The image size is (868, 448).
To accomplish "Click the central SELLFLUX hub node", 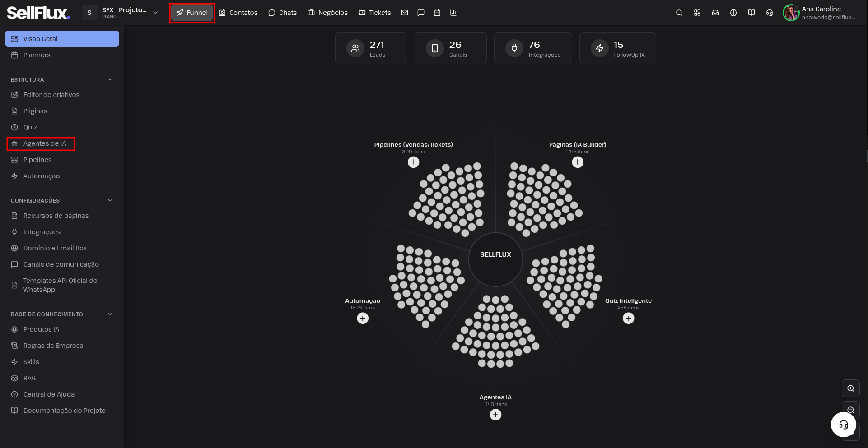I will [496, 259].
